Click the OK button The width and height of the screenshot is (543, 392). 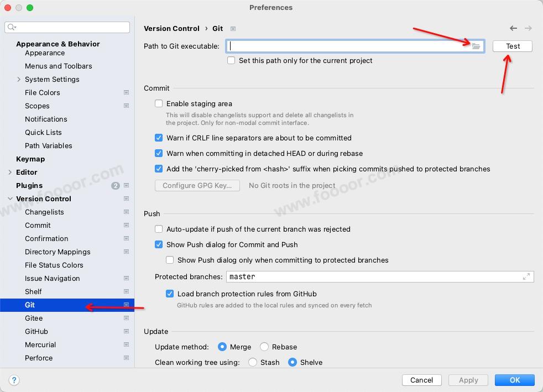514,380
